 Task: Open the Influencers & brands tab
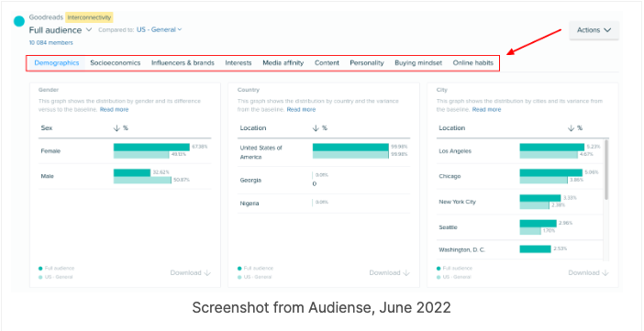pyautogui.click(x=183, y=63)
